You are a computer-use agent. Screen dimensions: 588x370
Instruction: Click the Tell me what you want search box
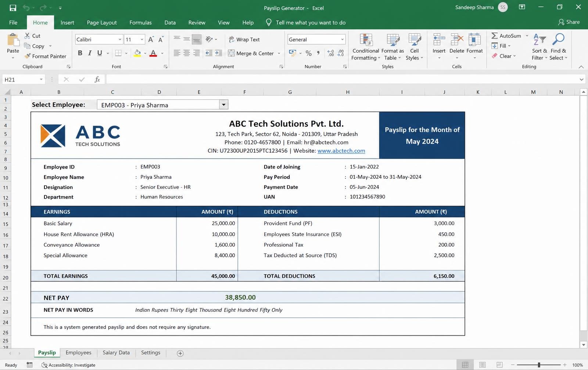point(306,22)
